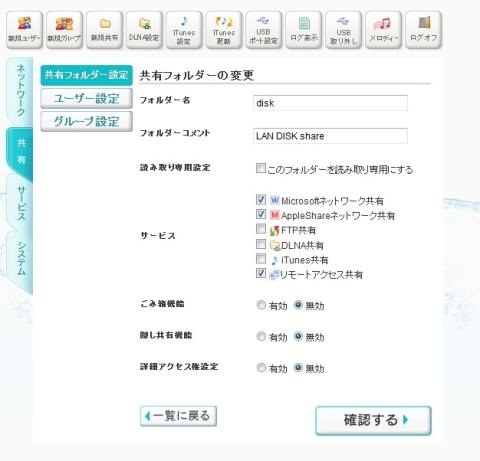
Task: Set 詳細アクセス権設定 to 有効
Action: [261, 368]
